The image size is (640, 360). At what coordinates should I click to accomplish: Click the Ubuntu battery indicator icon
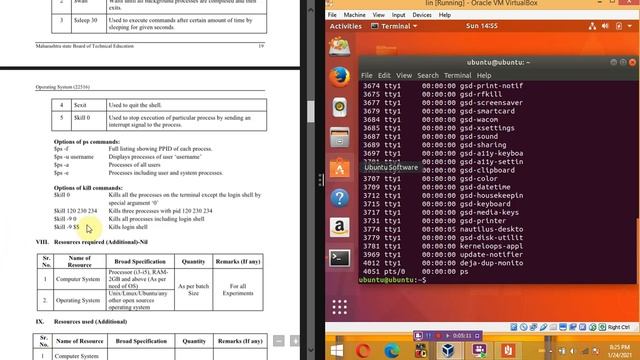tap(619, 26)
